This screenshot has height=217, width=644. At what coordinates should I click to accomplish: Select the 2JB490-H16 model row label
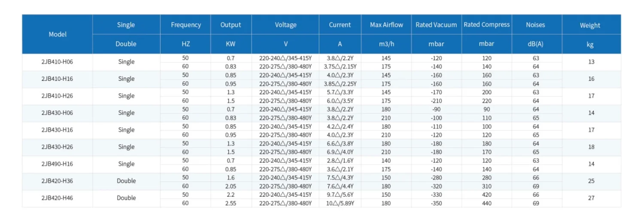[x=58, y=164]
